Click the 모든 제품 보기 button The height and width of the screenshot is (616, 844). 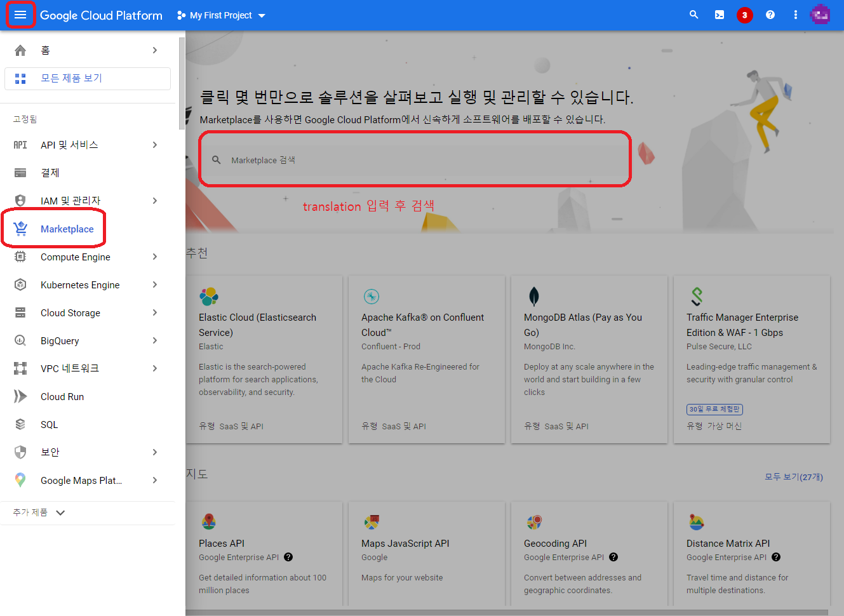pyautogui.click(x=88, y=78)
